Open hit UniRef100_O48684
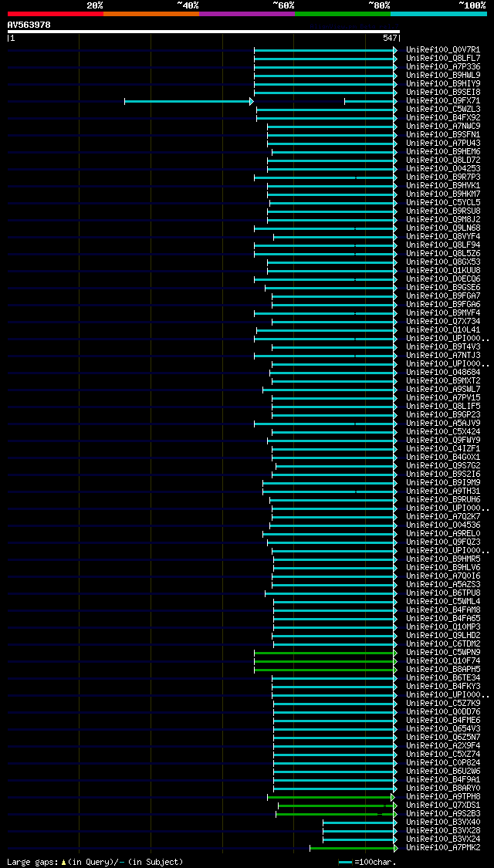494x868 pixels. coord(443,373)
